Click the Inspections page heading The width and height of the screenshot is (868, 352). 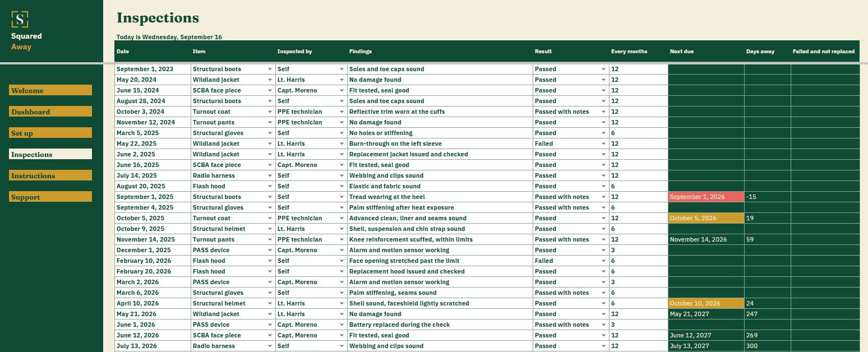(x=158, y=18)
